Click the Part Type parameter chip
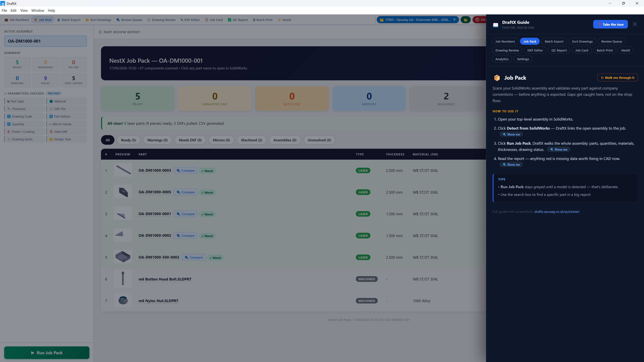 tap(24, 101)
